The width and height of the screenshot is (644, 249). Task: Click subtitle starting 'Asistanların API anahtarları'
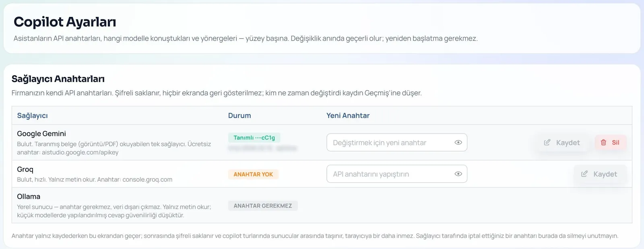point(246,39)
